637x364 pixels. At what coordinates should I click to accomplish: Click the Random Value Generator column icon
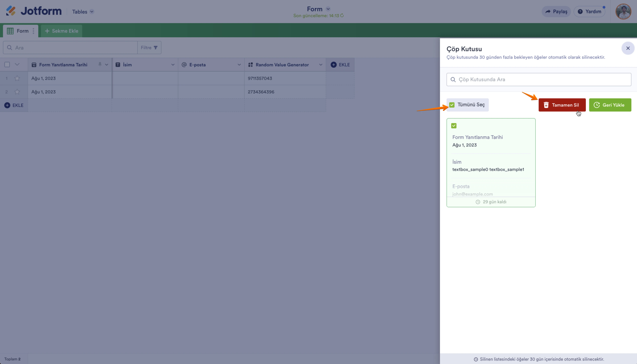[250, 65]
